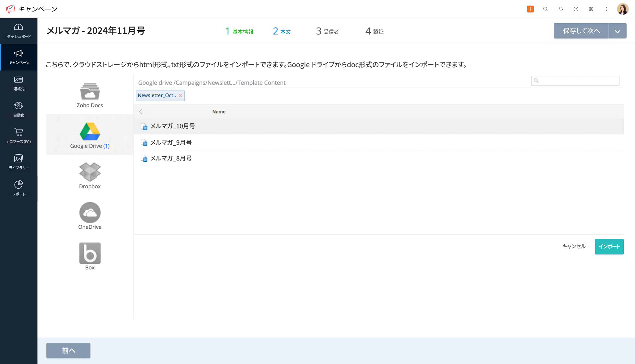Viewport: 635px width, 364px height.
Task: Click the インポート button
Action: pos(609,247)
